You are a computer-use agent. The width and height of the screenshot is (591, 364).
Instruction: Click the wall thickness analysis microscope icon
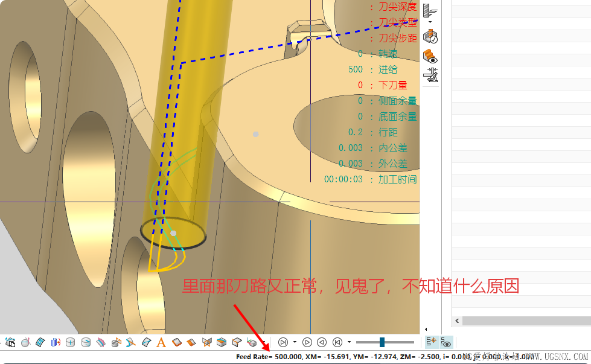click(430, 75)
